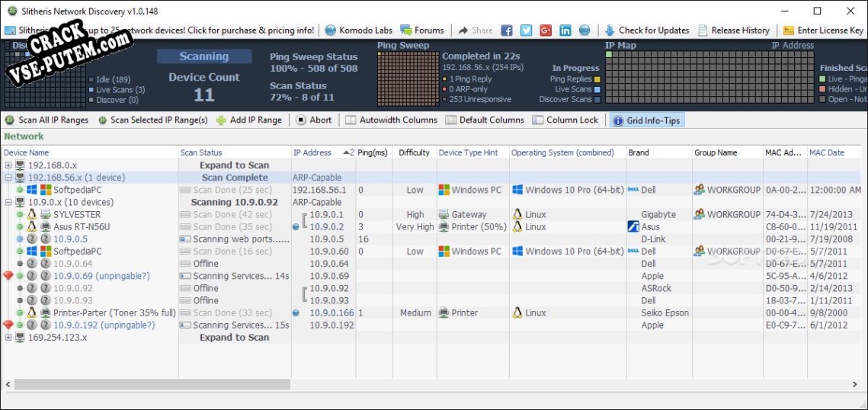Share via the LinkedIn icon
This screenshot has height=410, width=868.
coord(565,30)
